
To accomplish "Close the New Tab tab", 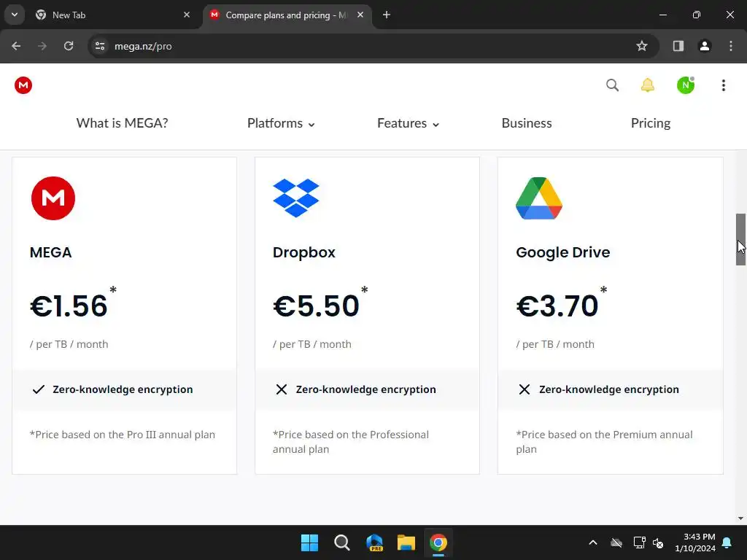I will point(187,15).
